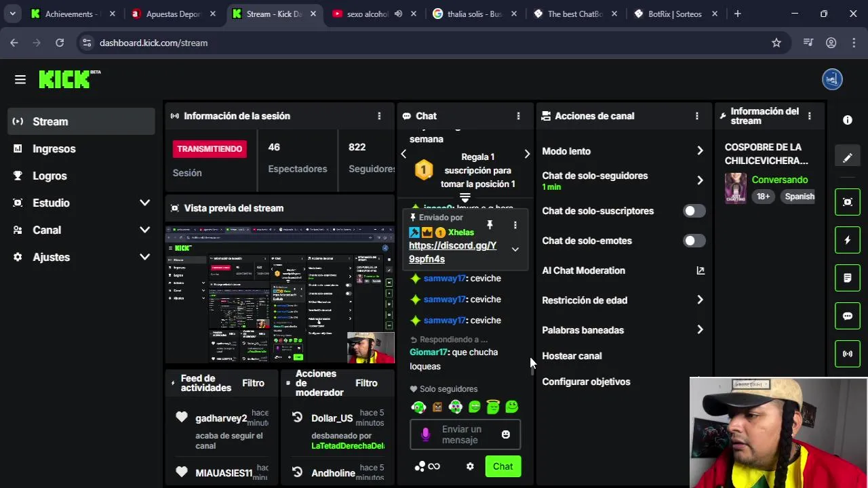Click the chat identity infinity icon
The height and width of the screenshot is (488, 868).
pos(434,466)
